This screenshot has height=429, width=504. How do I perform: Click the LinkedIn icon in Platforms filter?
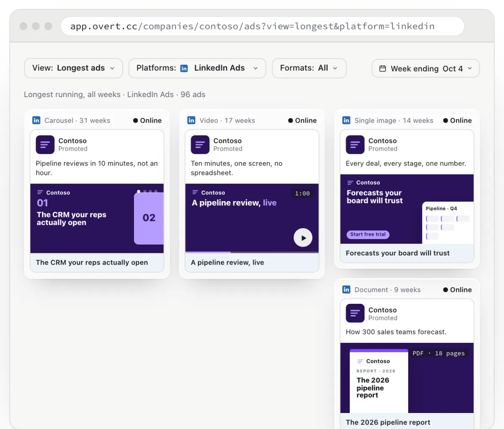(x=184, y=68)
